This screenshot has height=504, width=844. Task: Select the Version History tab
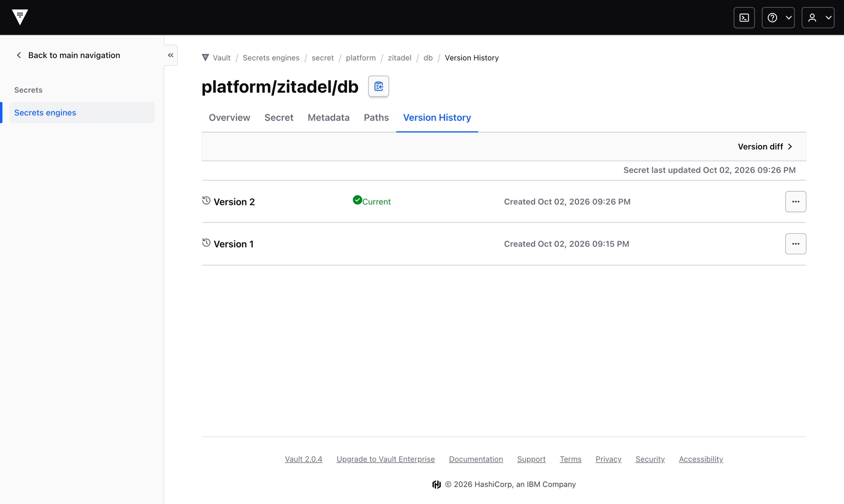pos(437,118)
